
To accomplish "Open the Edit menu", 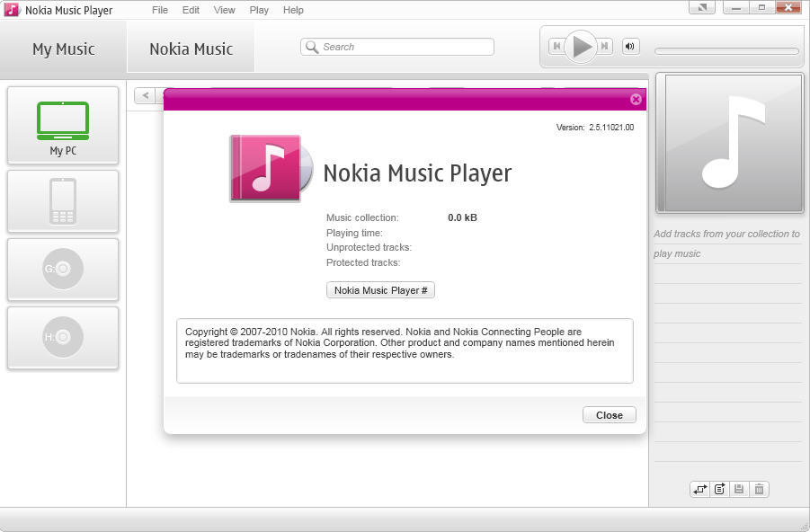I will pos(191,10).
